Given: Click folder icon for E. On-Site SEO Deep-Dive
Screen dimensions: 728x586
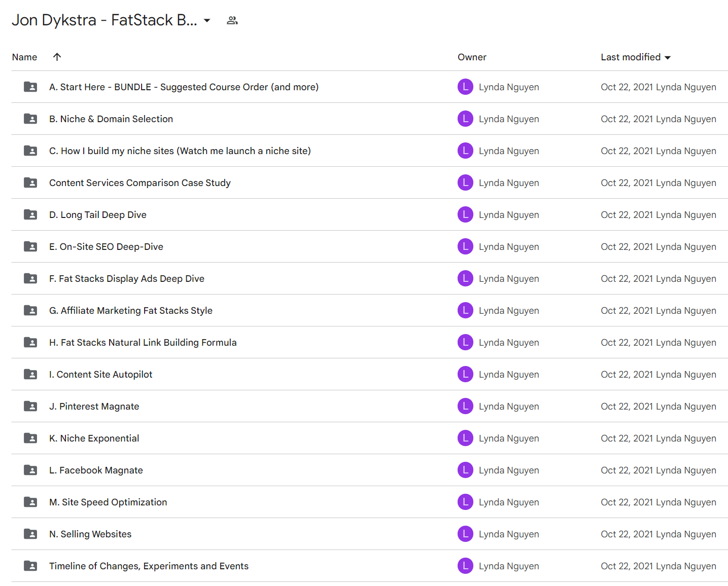Looking at the screenshot, I should (30, 246).
